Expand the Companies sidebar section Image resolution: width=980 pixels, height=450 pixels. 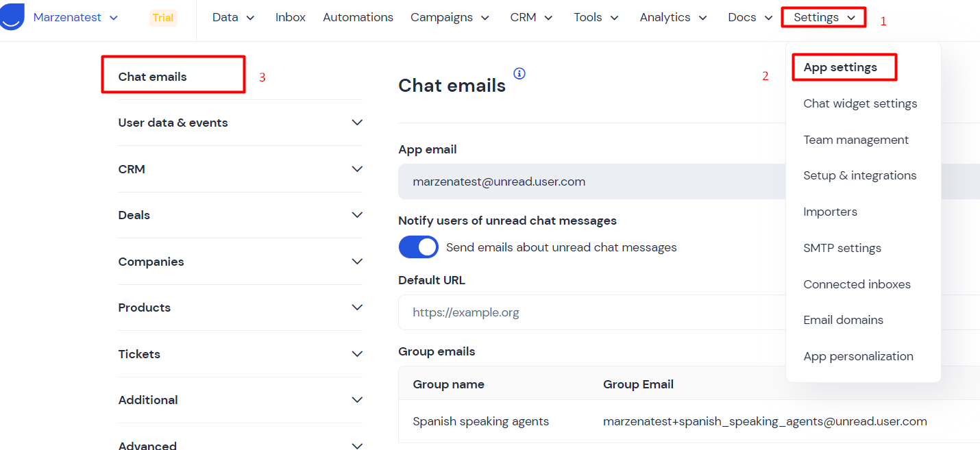[x=240, y=262]
